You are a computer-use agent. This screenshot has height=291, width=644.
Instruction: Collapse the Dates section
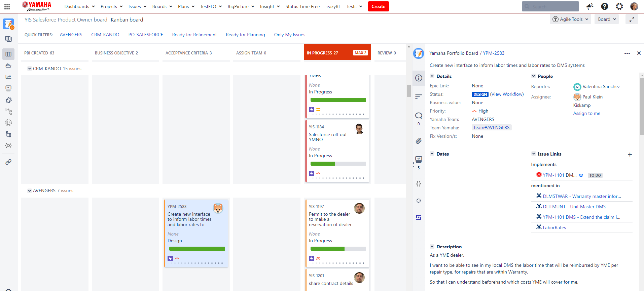432,154
